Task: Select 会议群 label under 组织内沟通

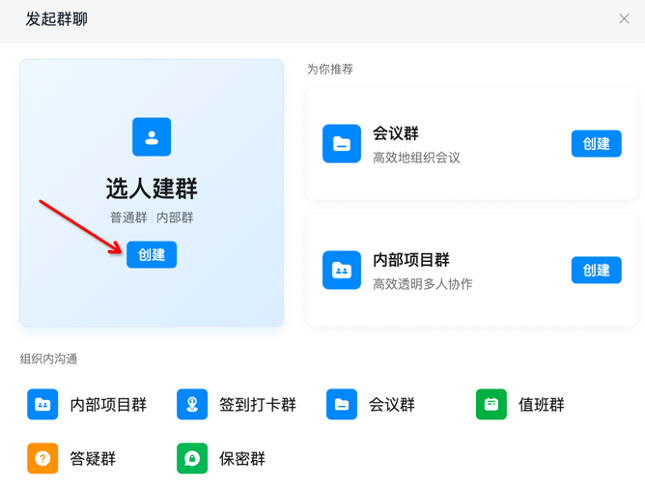Action: [x=392, y=405]
